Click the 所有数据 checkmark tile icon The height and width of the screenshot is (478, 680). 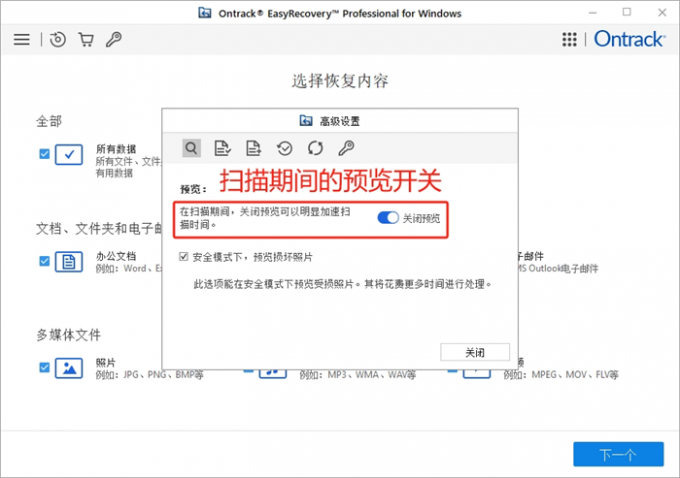(69, 154)
